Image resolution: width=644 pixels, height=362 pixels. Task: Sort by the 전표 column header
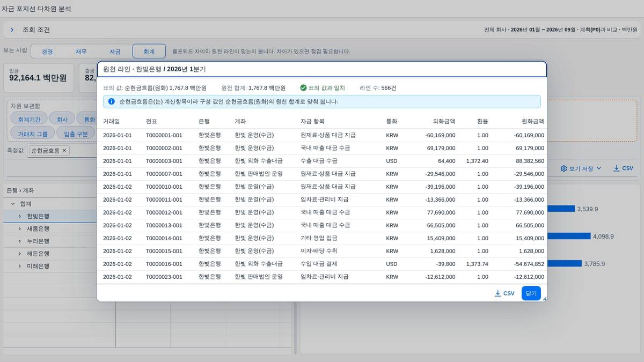click(151, 122)
